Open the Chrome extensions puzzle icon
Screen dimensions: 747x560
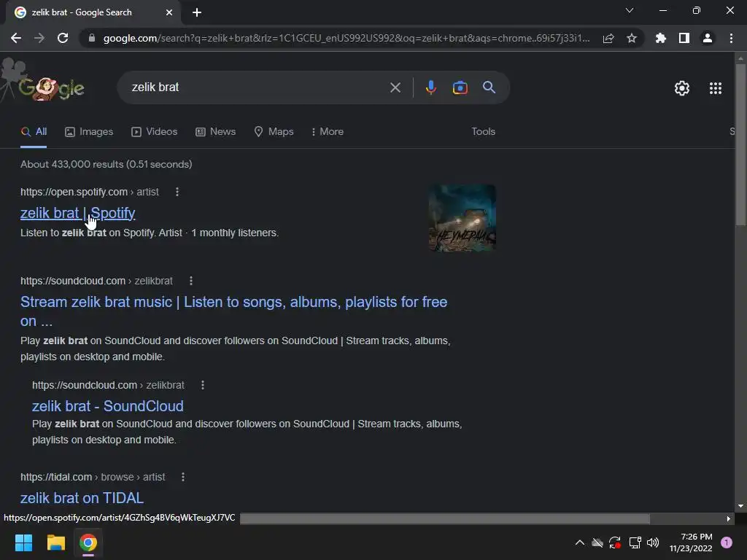pos(661,38)
